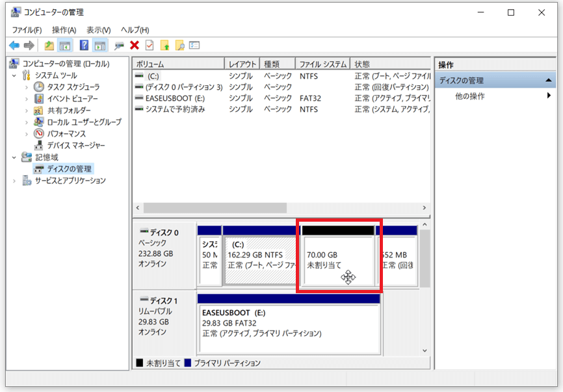Click the up one level folder icon
Image resolution: width=563 pixels, height=392 pixels.
49,46
